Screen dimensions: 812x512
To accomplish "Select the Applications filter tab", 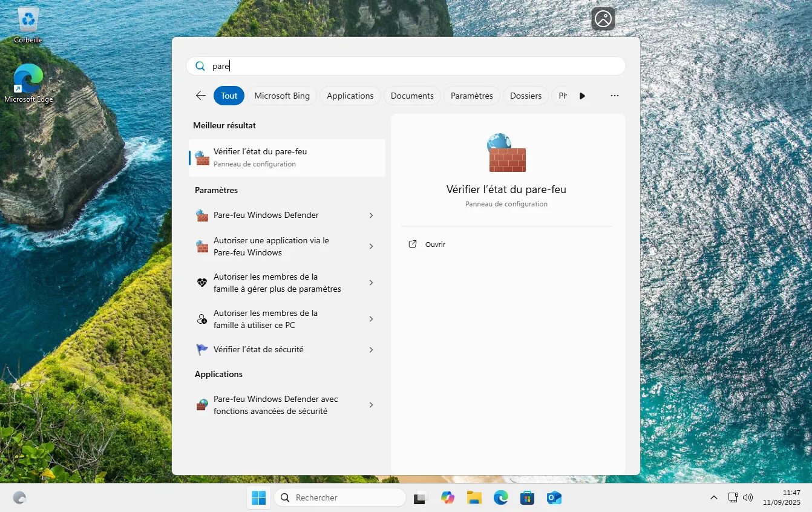I will click(350, 96).
